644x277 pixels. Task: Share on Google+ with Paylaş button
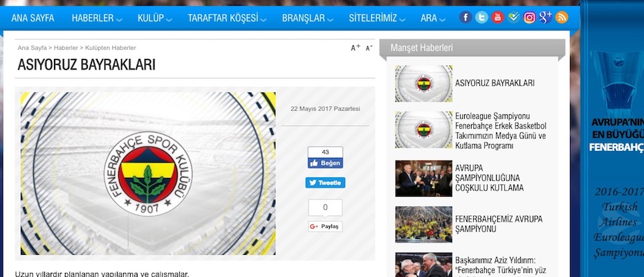coord(325,226)
